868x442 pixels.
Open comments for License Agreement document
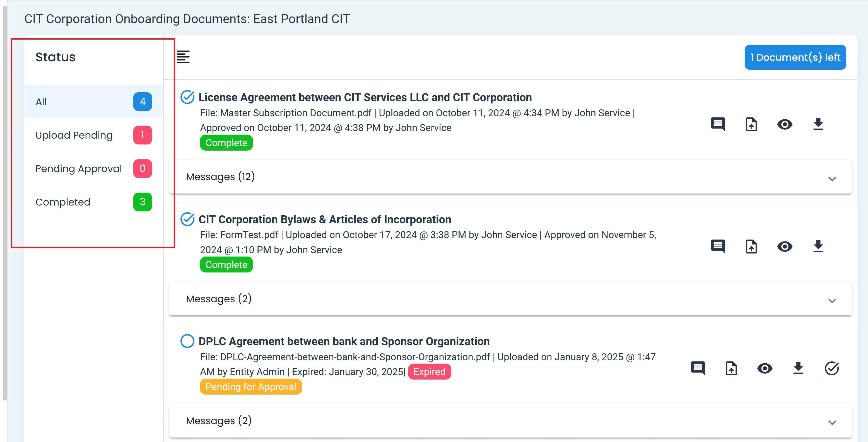coord(718,124)
